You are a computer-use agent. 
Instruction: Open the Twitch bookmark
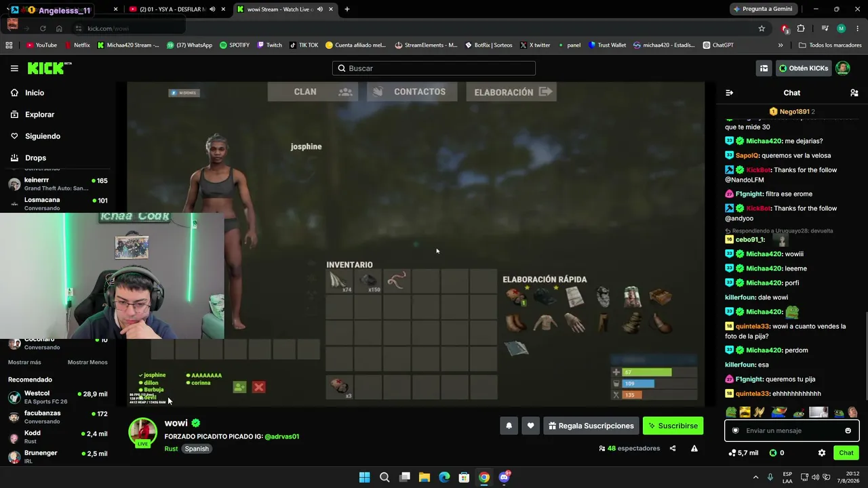(269, 45)
